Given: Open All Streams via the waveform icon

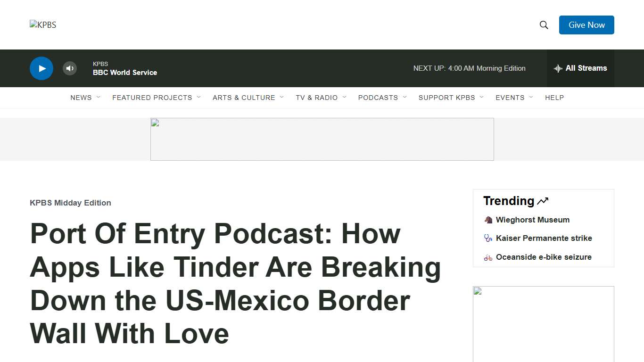Looking at the screenshot, I should (558, 68).
